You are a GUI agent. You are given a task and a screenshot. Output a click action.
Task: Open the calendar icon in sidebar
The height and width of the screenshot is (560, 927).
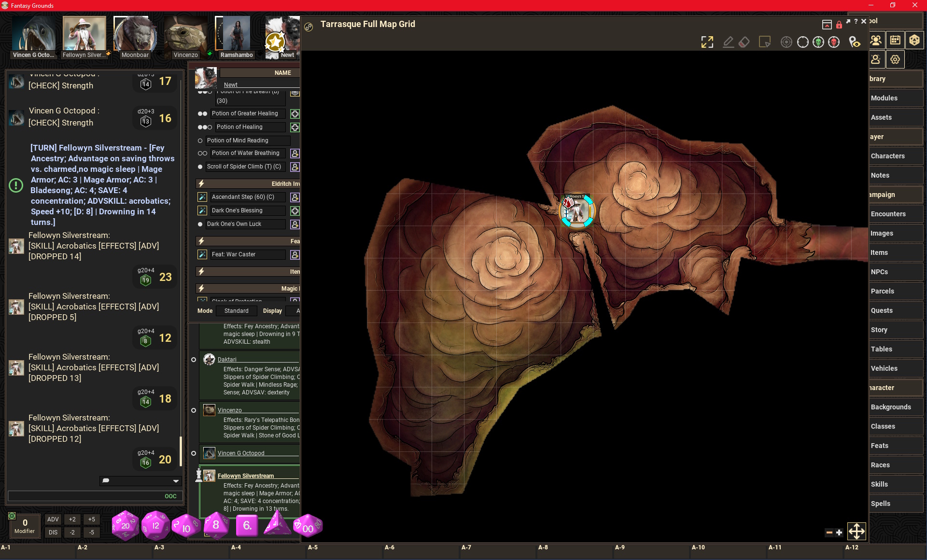tap(895, 40)
